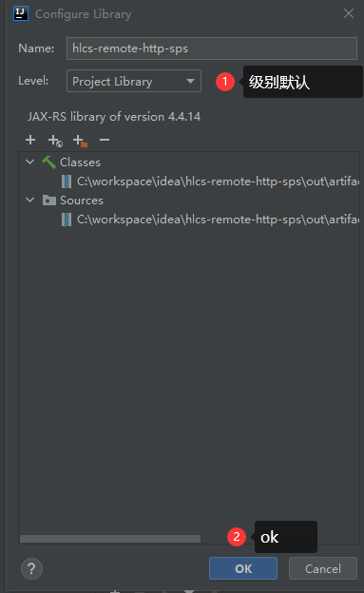Select the Sources jar path entry
The width and height of the screenshot is (364, 593).
tap(210, 220)
